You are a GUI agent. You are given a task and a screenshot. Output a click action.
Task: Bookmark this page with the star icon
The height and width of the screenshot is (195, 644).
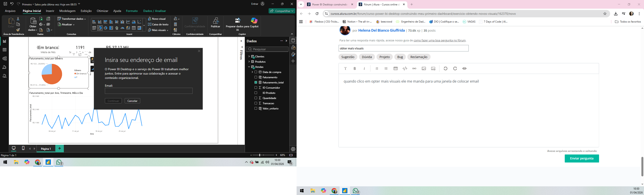(605, 14)
